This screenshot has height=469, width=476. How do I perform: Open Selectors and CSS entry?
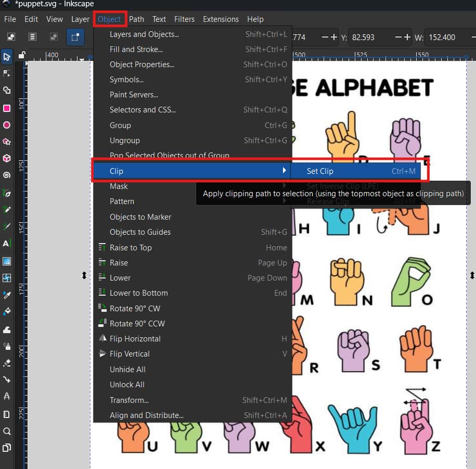(x=192, y=110)
